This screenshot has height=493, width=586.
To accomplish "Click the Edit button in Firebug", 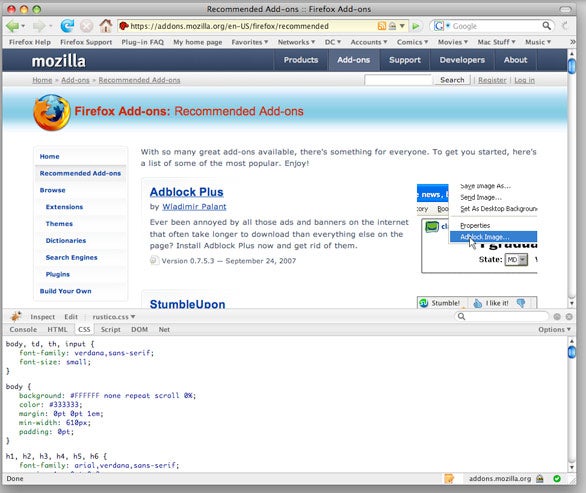I will (71, 317).
